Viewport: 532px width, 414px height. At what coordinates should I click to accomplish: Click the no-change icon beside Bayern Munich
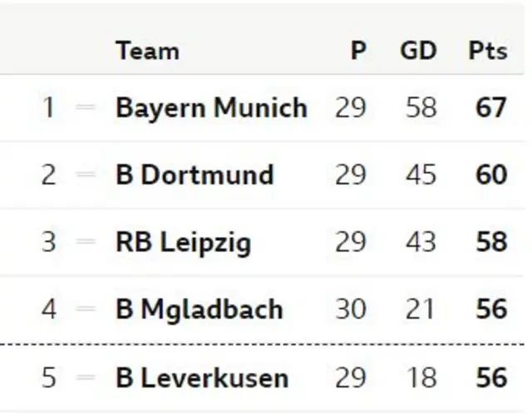[85, 107]
